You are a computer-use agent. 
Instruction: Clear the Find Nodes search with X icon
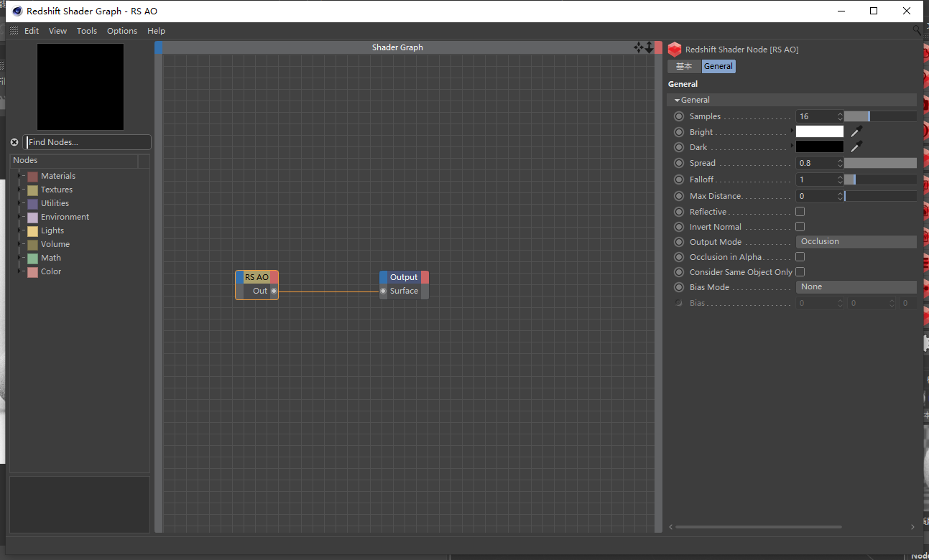pyautogui.click(x=14, y=142)
